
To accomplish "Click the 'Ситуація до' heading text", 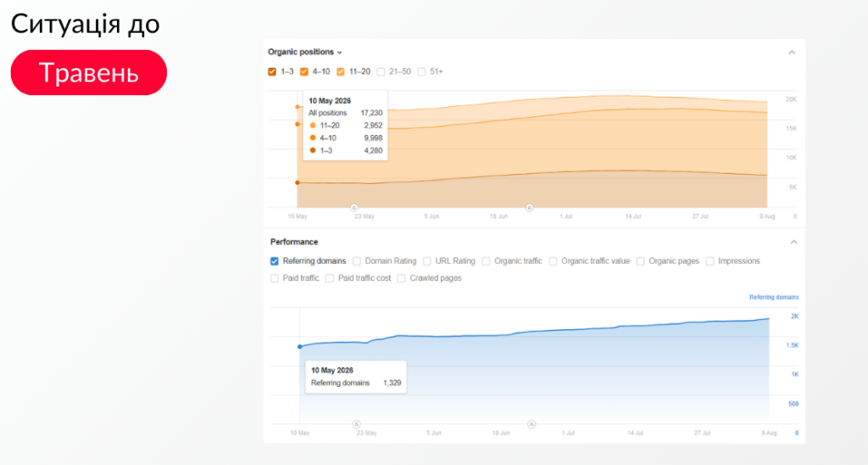I will tap(86, 25).
